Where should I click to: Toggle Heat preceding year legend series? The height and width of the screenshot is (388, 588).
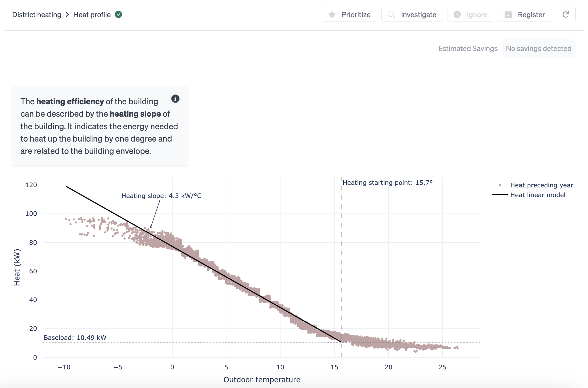(x=541, y=185)
